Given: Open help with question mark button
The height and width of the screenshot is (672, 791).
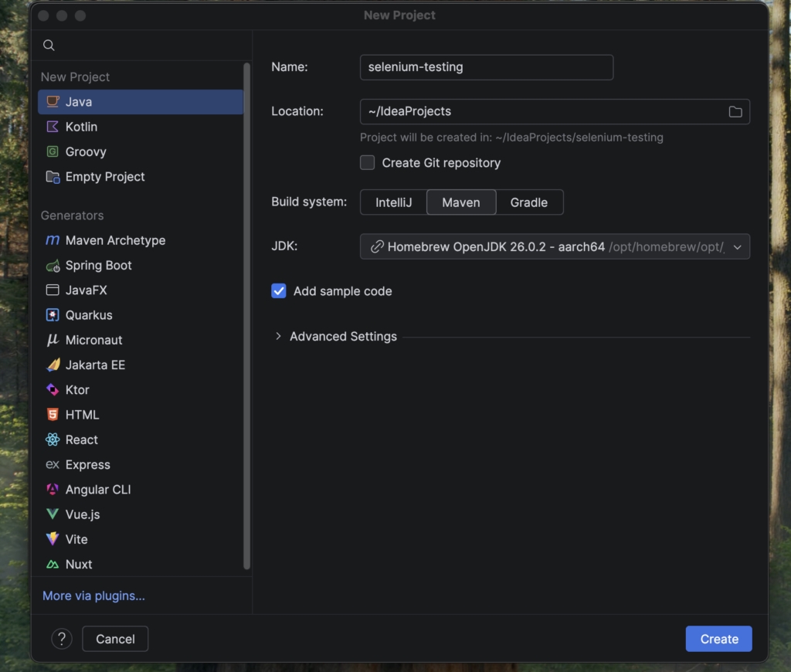Looking at the screenshot, I should [62, 640].
